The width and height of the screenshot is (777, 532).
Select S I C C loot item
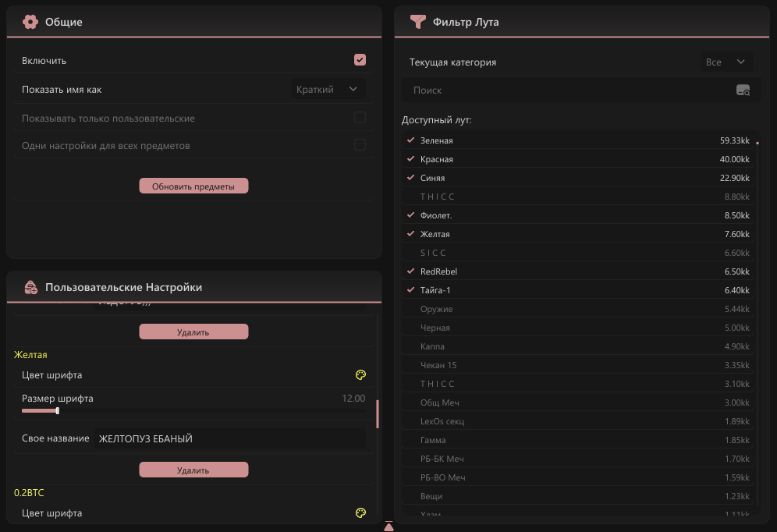(x=578, y=253)
